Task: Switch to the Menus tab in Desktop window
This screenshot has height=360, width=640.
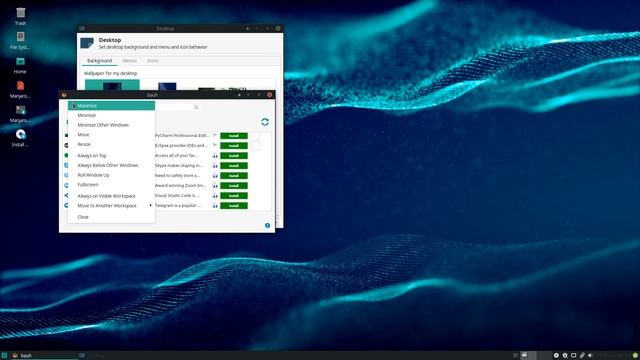Action: [130, 61]
